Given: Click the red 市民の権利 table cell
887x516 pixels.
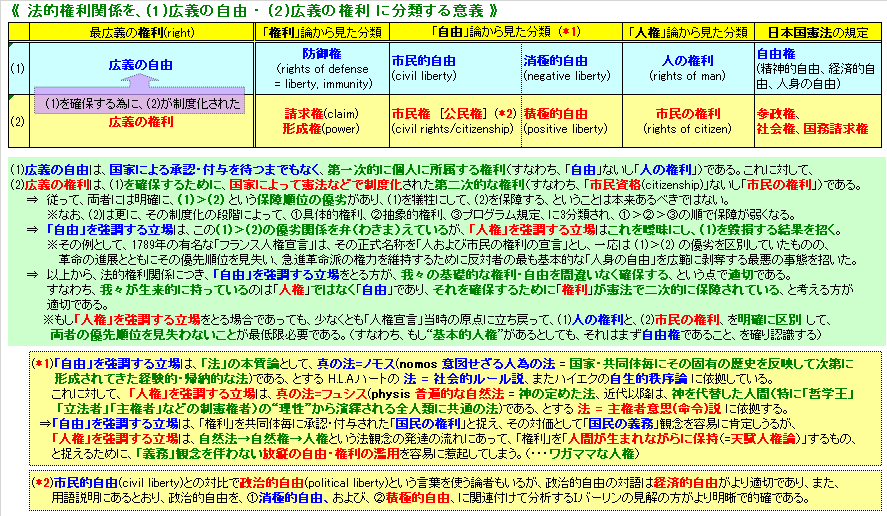Looking at the screenshot, I should tap(688, 114).
